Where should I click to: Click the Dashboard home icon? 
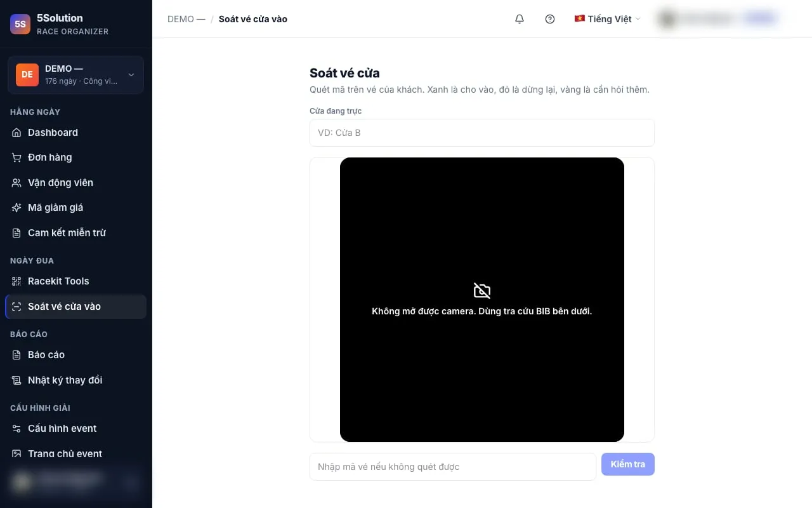(16, 133)
